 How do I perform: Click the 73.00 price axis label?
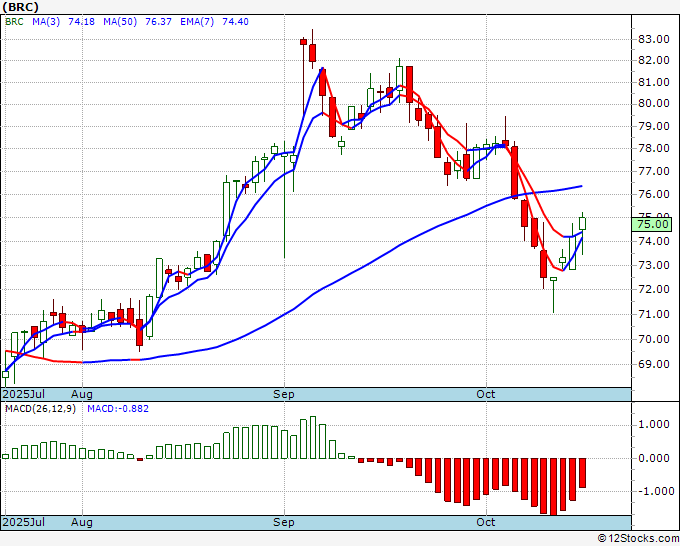654,265
